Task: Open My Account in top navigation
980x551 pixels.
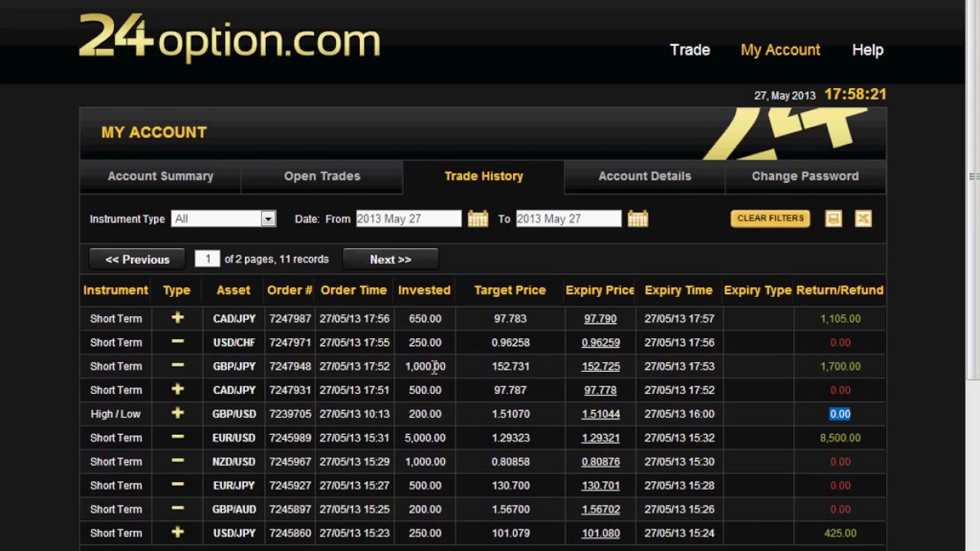Action: [x=780, y=50]
